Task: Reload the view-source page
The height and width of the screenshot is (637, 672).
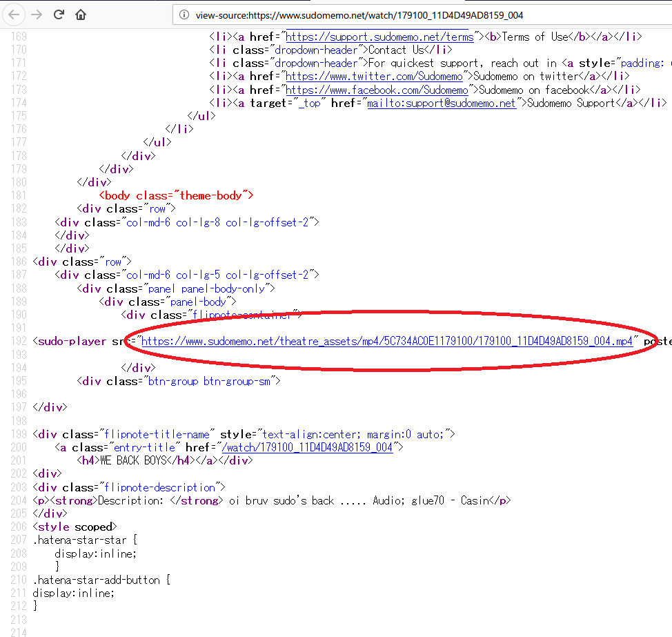Action: [59, 15]
